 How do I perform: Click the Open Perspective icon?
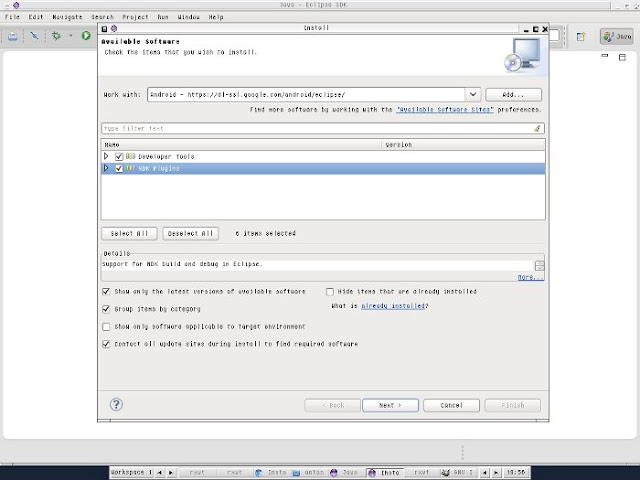581,37
